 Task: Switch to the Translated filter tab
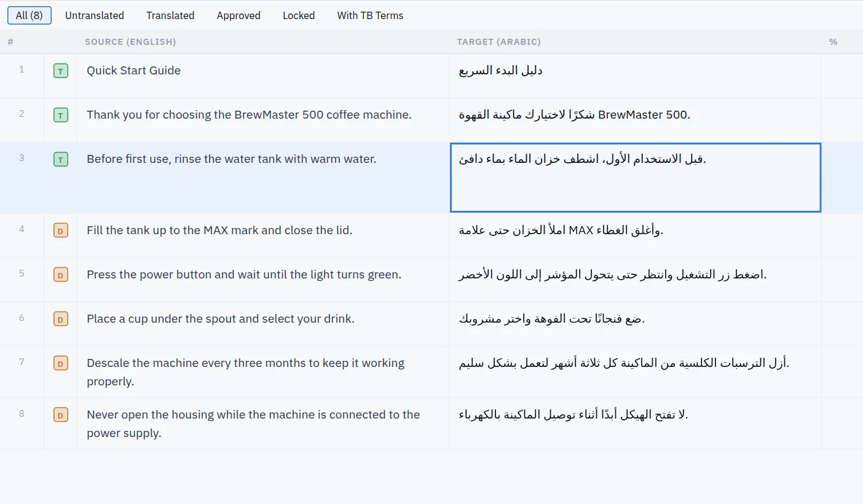coord(170,15)
